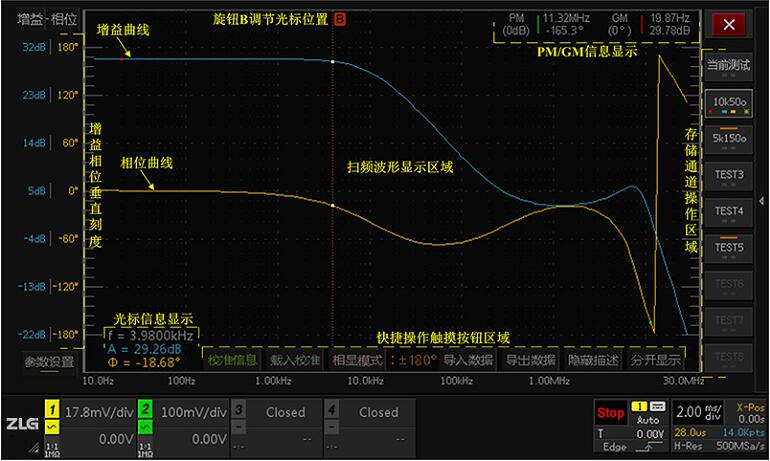Click the cursor point on the gain curve
Screen dimensions: 770x461
tap(332, 61)
